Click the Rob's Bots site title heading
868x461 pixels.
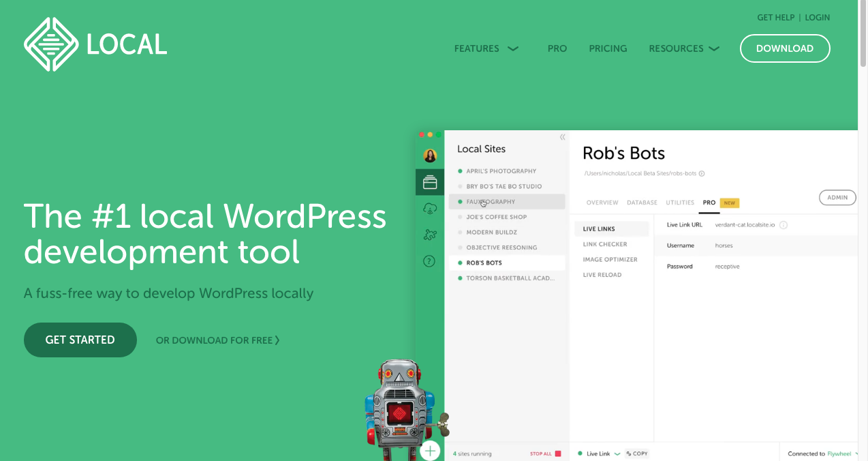click(623, 153)
